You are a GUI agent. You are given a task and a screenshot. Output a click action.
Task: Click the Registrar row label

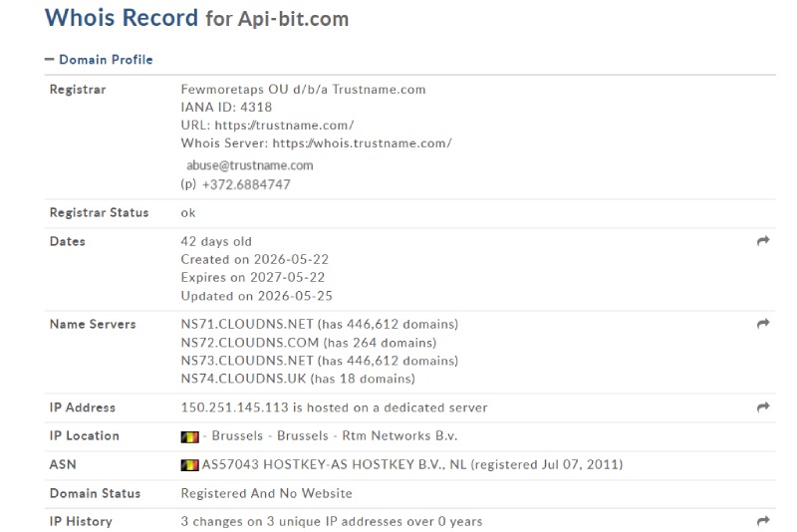pyautogui.click(x=78, y=90)
